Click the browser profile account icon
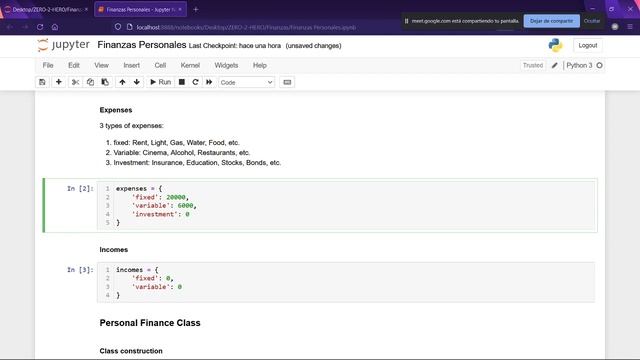Viewport: 640px width, 360px height. pos(615,27)
